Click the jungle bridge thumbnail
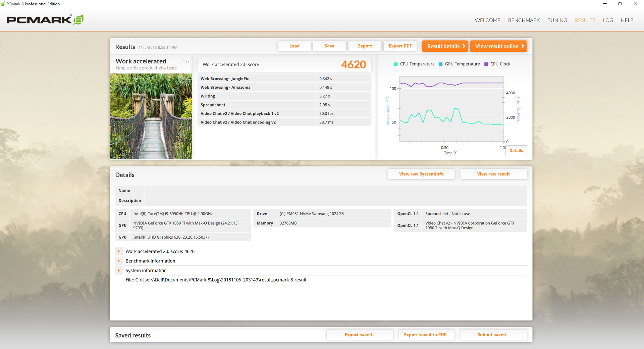Screen dimensions: 644x349 (x=151, y=116)
